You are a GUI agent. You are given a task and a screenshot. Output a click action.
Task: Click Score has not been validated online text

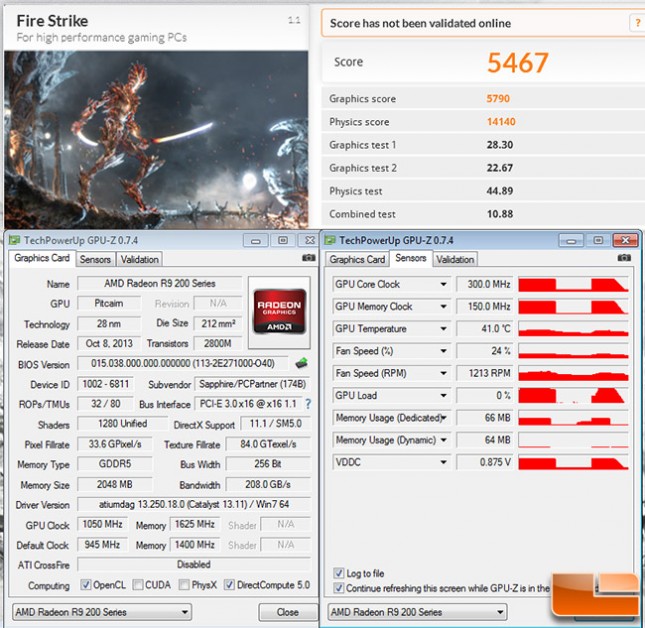pos(420,23)
